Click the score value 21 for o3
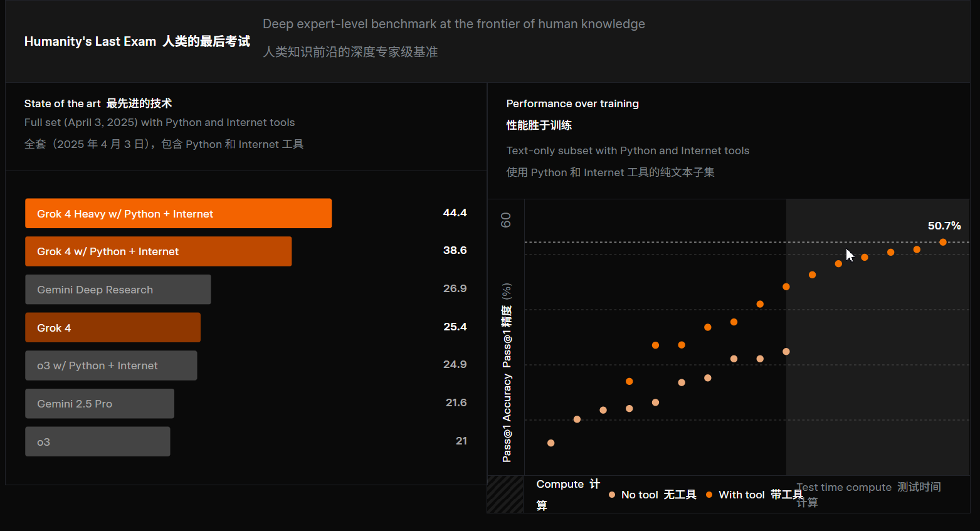980x531 pixels. [x=461, y=441]
